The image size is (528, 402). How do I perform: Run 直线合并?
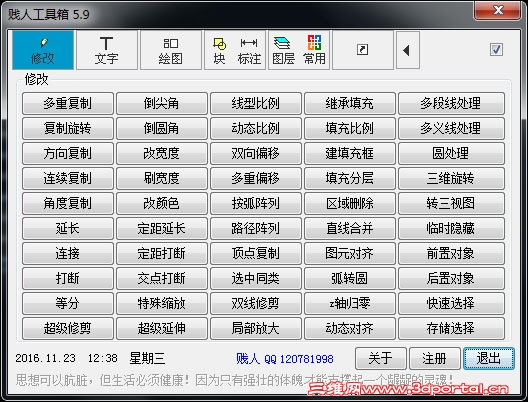350,229
